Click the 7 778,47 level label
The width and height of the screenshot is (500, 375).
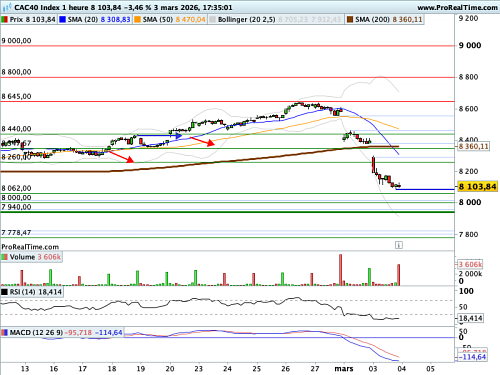[x=16, y=233]
